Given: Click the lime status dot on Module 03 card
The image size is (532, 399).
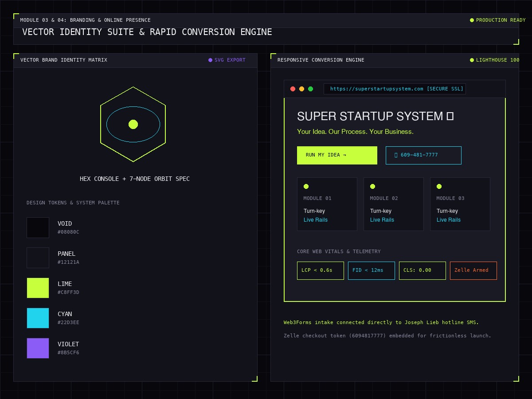Looking at the screenshot, I should [439, 186].
